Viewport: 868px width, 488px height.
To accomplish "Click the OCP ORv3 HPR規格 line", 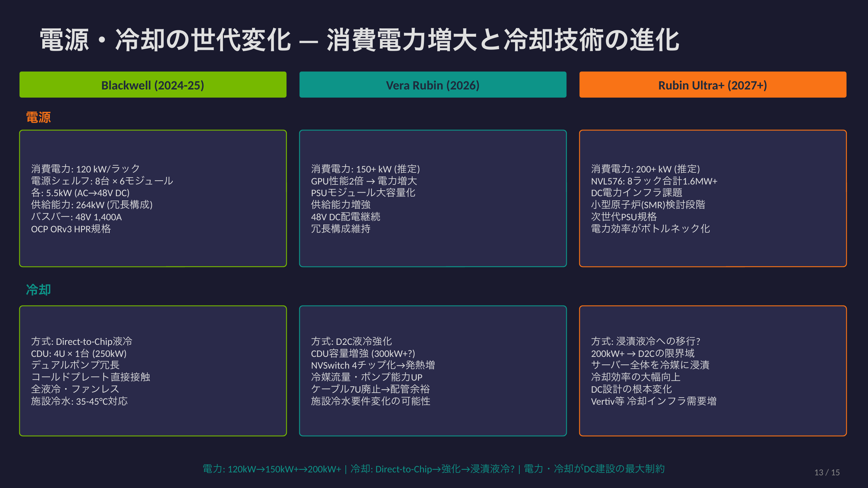I will (x=71, y=229).
